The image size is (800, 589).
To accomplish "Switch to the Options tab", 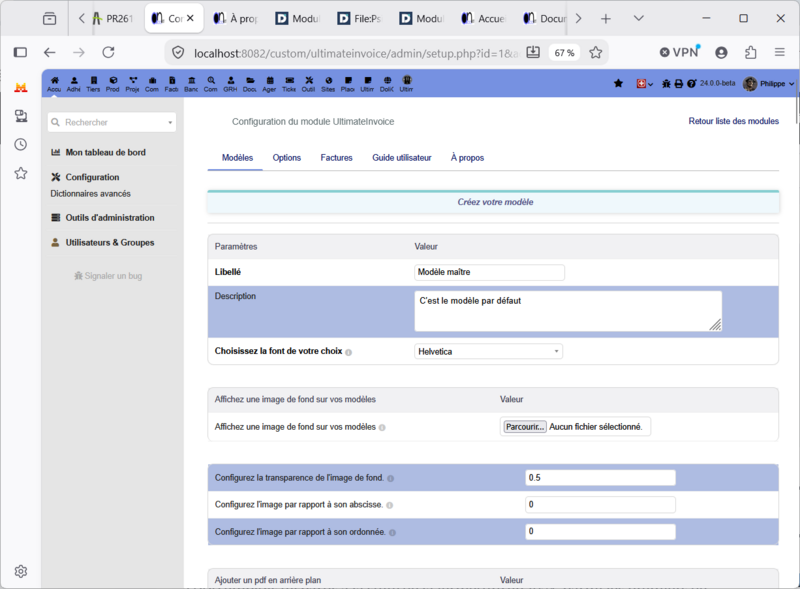I will pos(287,158).
